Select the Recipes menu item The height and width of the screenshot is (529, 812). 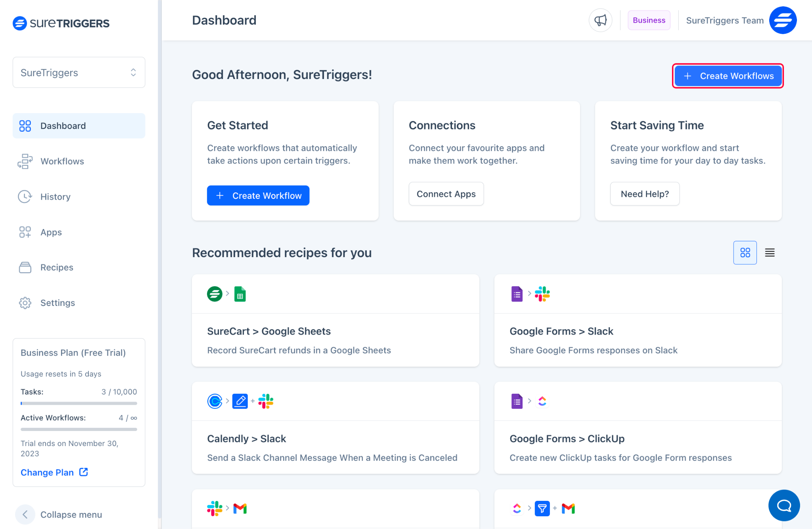(x=57, y=267)
